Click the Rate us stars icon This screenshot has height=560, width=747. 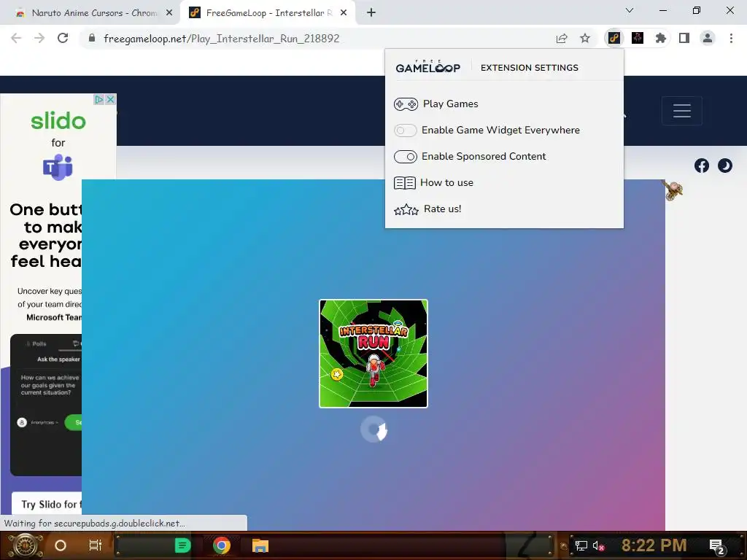point(406,209)
